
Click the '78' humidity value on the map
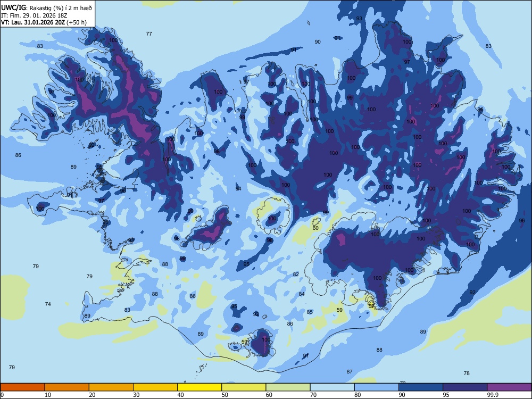coord(467,373)
